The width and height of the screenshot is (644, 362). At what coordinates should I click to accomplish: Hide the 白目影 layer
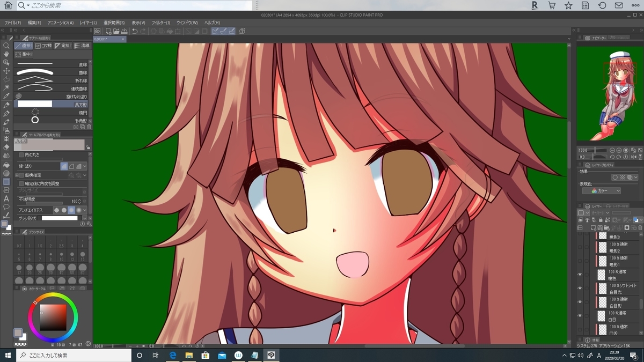click(x=580, y=302)
